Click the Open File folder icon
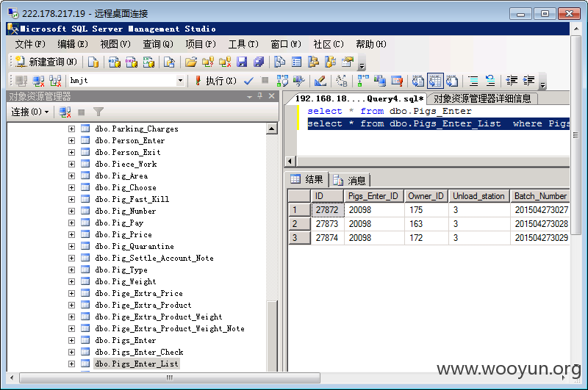 (191, 62)
